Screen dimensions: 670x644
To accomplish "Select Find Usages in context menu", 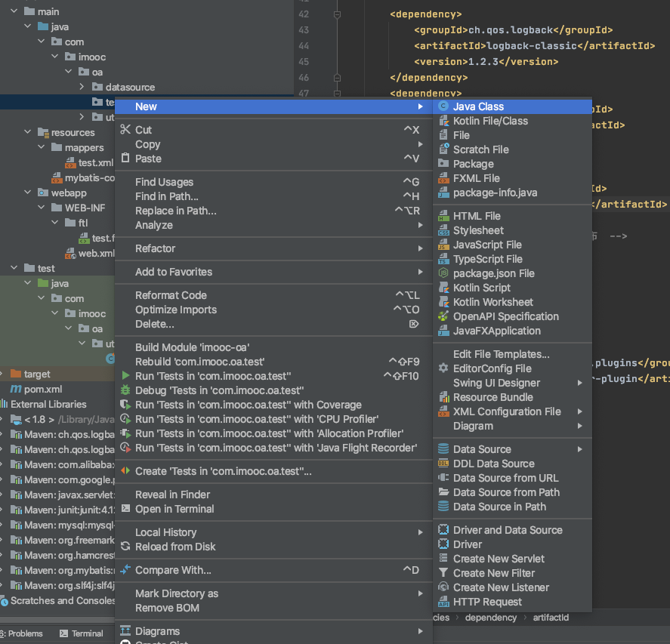I will pyautogui.click(x=273, y=182).
